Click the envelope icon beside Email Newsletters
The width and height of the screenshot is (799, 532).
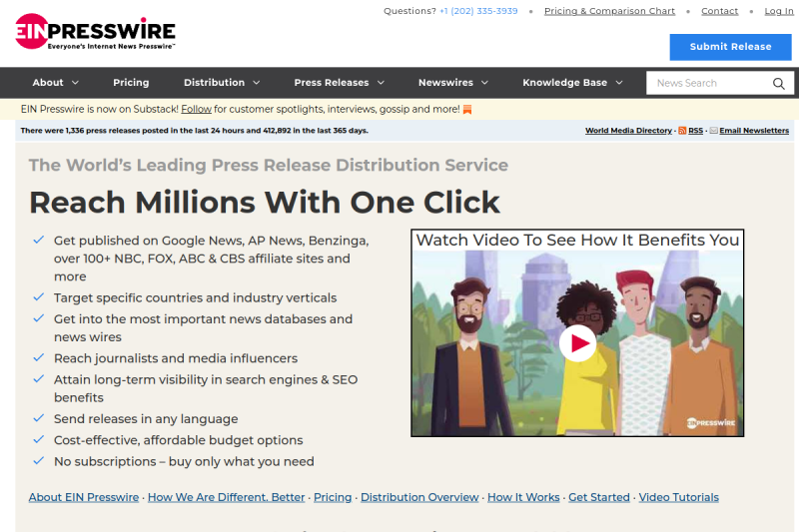713,131
